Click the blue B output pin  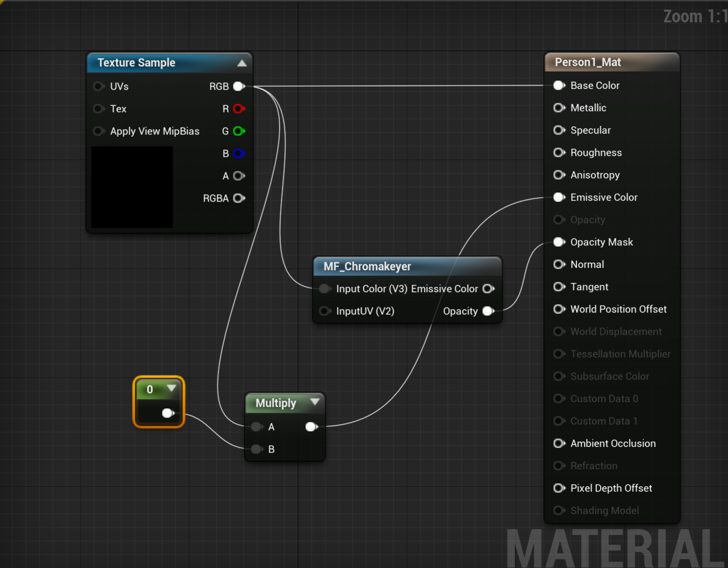pyautogui.click(x=239, y=153)
